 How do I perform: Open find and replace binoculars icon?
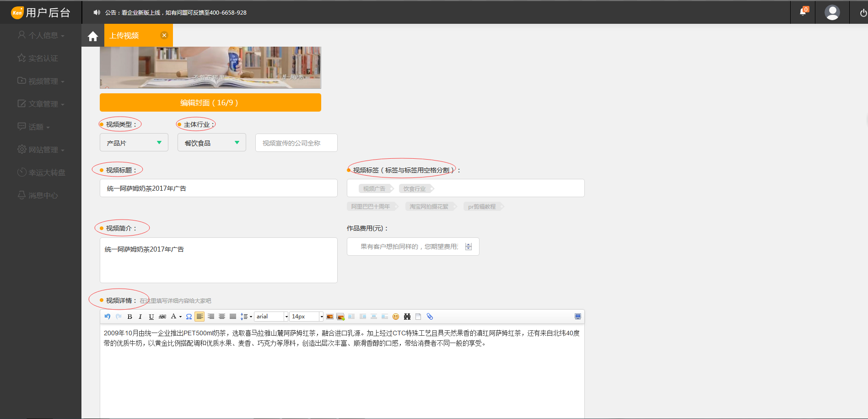(x=407, y=317)
